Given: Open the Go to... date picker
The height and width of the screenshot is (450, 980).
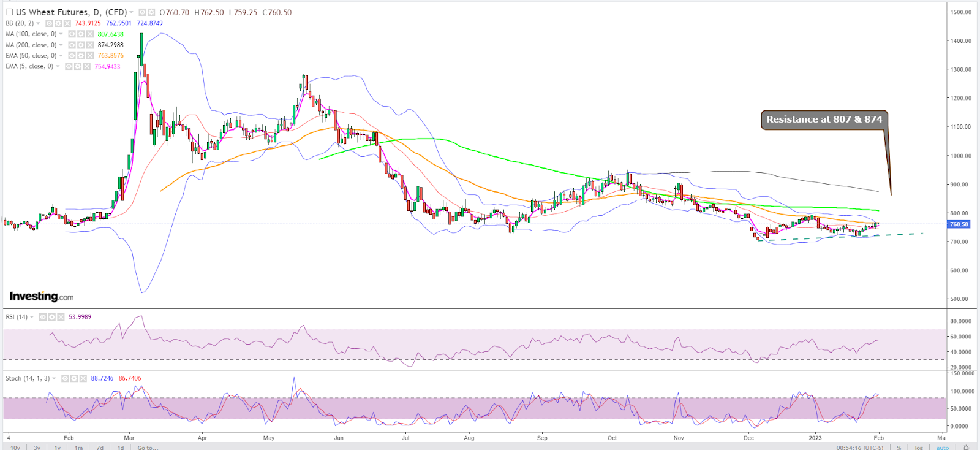Looking at the screenshot, I should (148, 447).
